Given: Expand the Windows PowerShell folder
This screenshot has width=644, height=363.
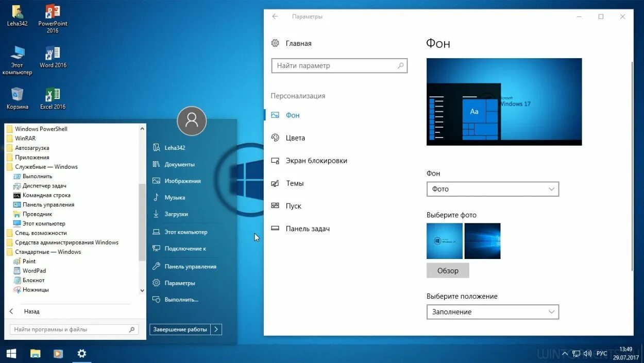Looking at the screenshot, I should click(x=41, y=129).
